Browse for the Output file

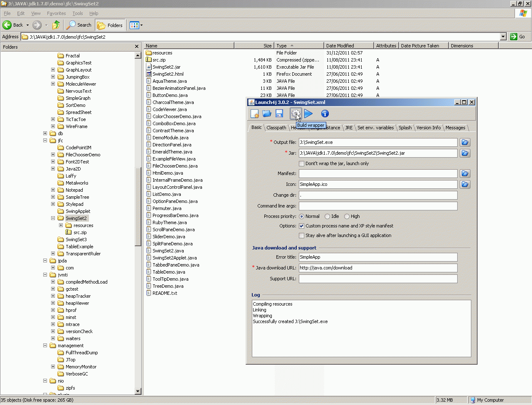(465, 142)
